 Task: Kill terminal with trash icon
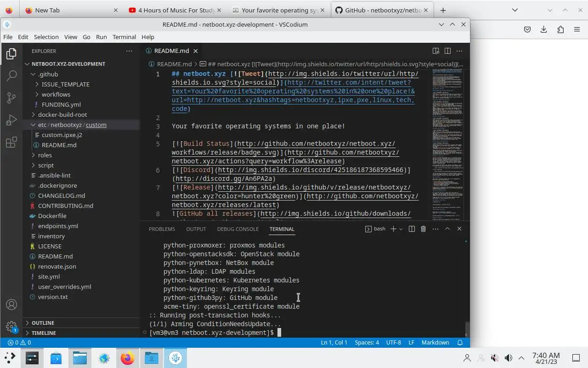click(424, 229)
